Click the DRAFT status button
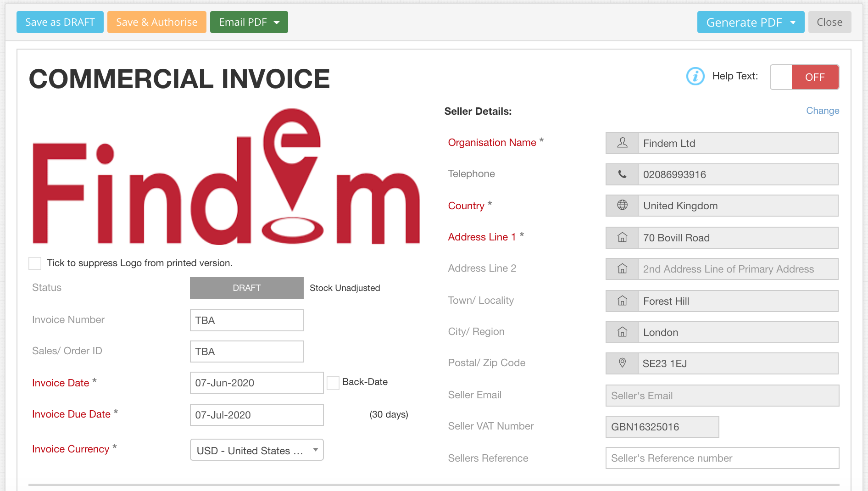Screen dimensions: 868x491 pyautogui.click(x=247, y=288)
